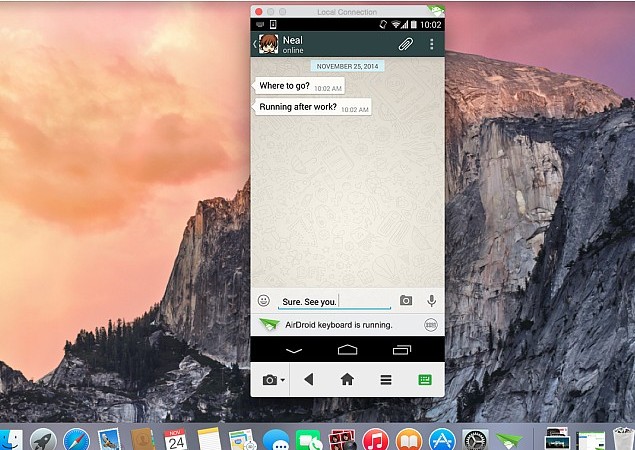Go back using the chat header arrow
Viewport: 635px width, 450px height.
click(255, 44)
